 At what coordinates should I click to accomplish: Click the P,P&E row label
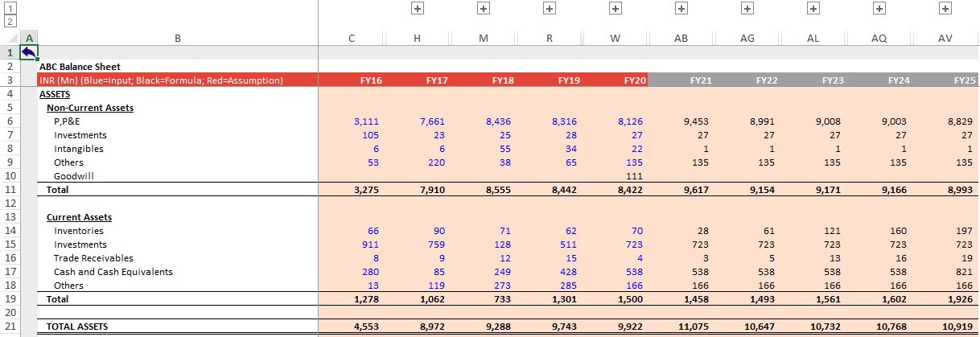pos(68,121)
